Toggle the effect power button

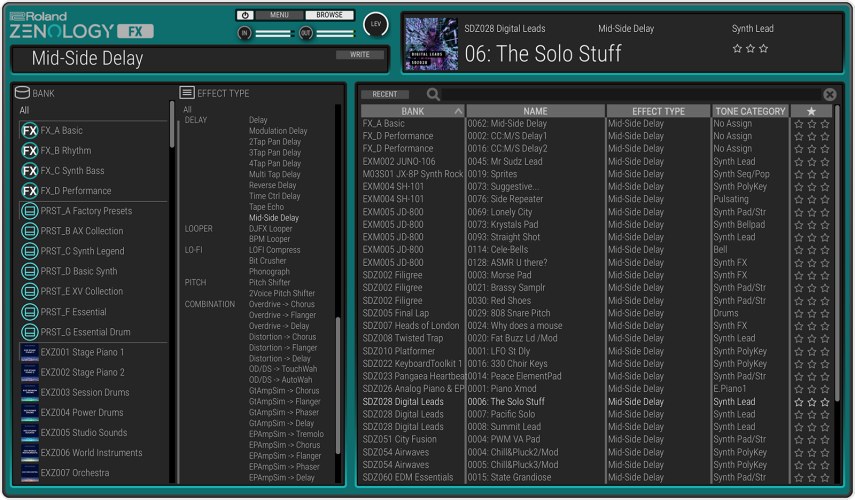tap(246, 15)
